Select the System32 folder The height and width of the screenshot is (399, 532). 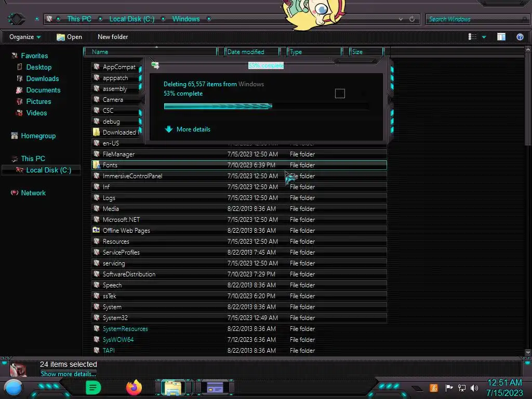239,318
